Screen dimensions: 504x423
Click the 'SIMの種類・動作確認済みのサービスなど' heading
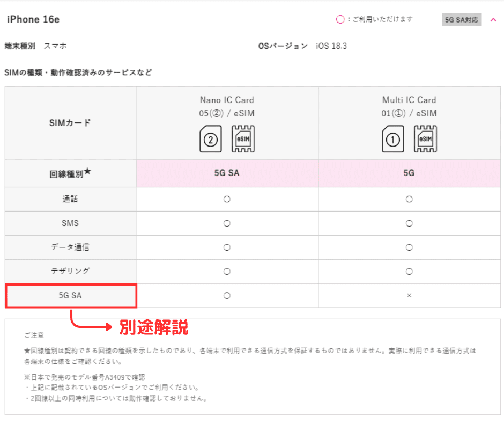(x=78, y=72)
